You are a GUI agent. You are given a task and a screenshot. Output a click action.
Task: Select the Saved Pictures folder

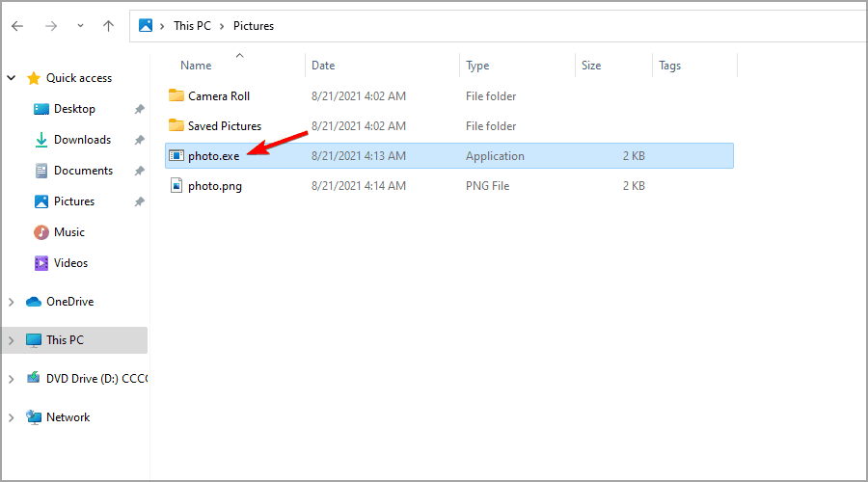pyautogui.click(x=224, y=126)
